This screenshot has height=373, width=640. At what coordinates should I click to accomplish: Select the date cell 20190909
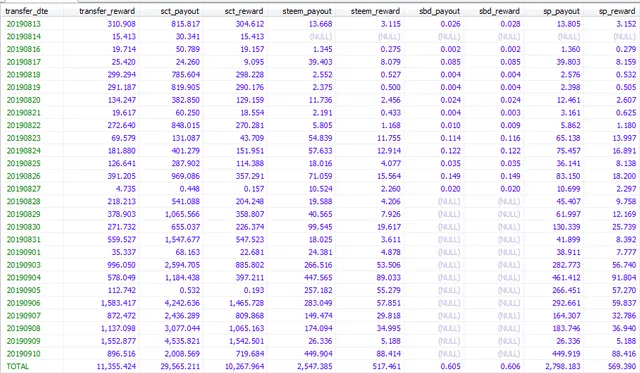click(x=24, y=341)
